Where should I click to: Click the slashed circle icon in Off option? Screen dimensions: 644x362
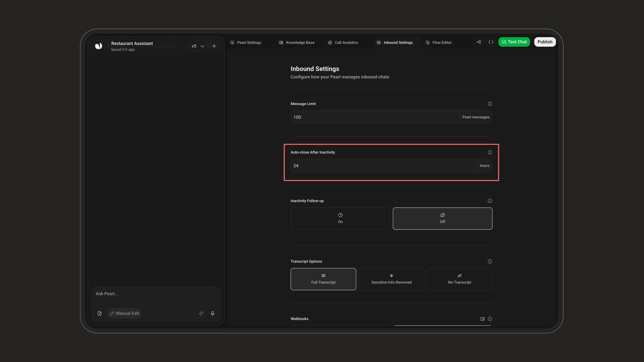[442, 215]
